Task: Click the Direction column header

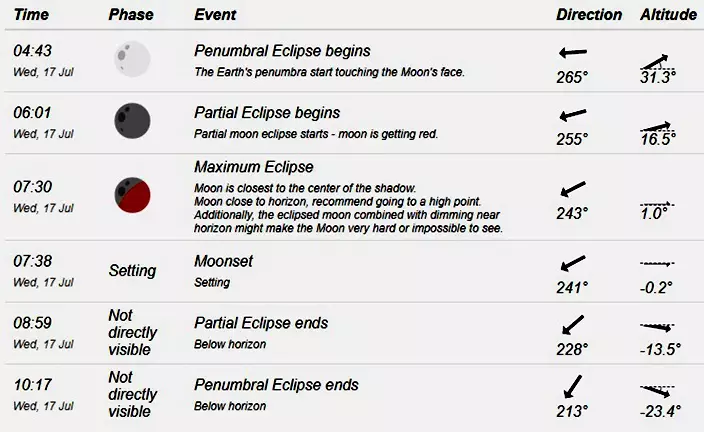Action: (589, 15)
